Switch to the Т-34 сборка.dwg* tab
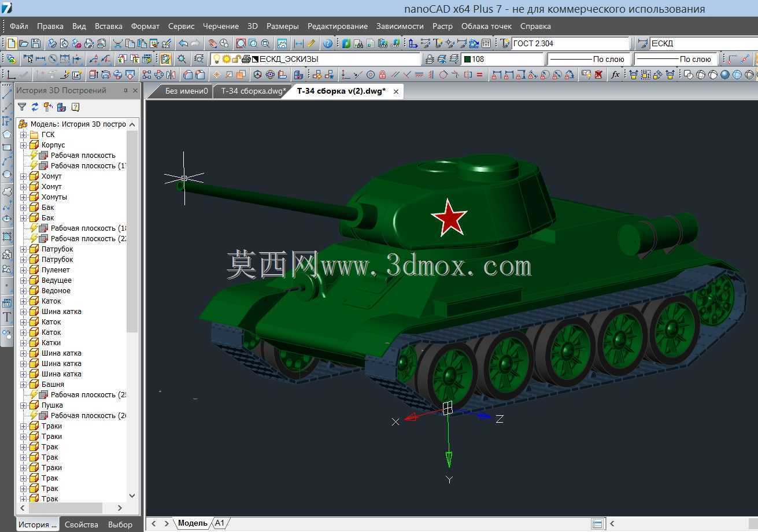 pos(253,91)
